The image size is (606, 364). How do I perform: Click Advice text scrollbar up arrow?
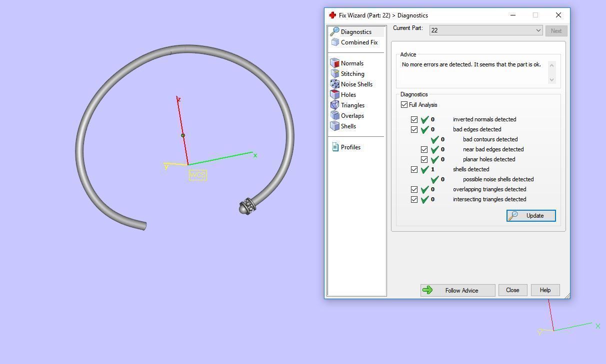click(x=552, y=65)
